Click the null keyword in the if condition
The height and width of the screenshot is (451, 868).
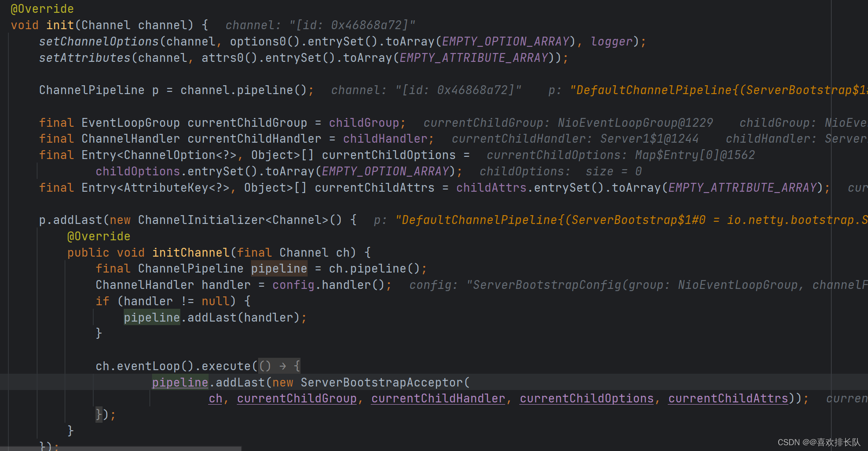(215, 301)
